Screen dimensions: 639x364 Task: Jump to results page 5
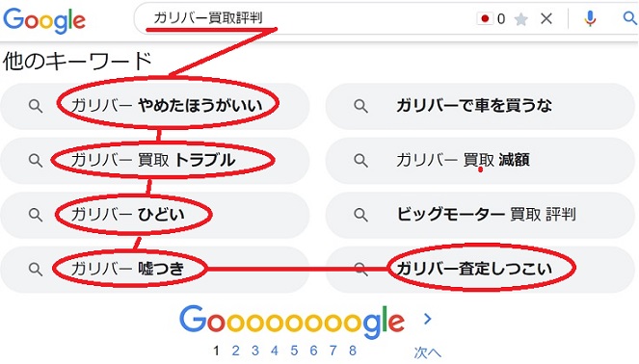(x=294, y=351)
